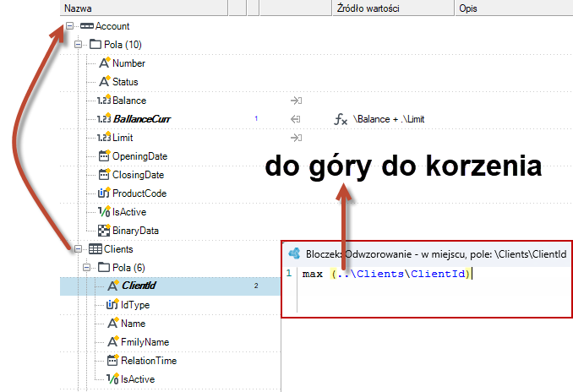Viewport: 573px width, 392px height.
Task: Click the Account structure icon
Action: [86, 26]
